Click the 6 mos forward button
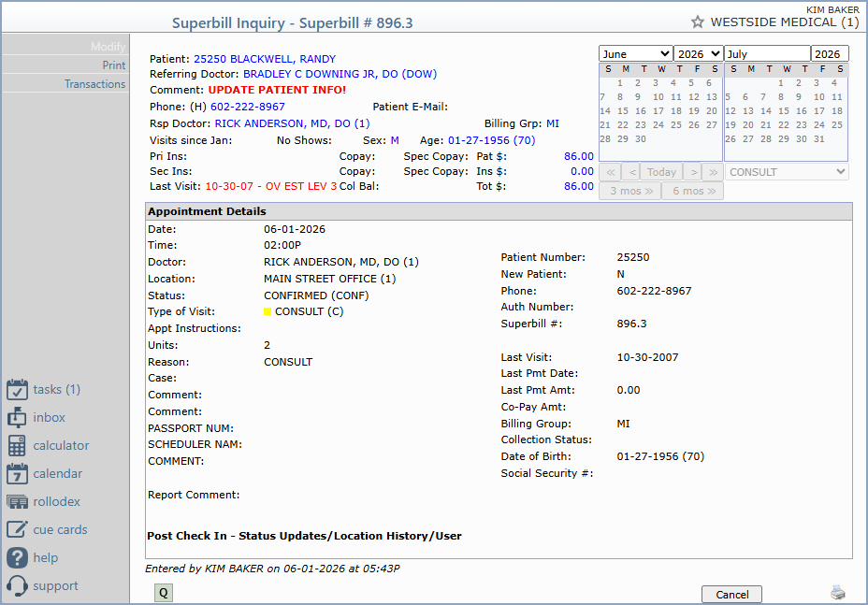The image size is (868, 605). [x=692, y=191]
